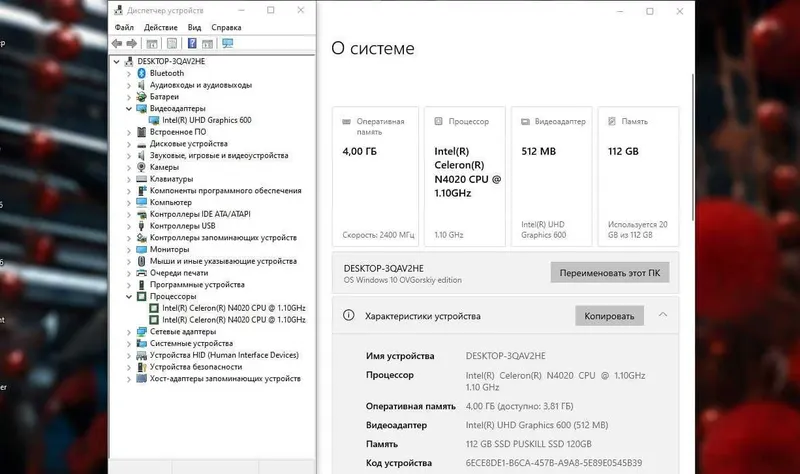Image resolution: width=800 pixels, height=474 pixels.
Task: Collapse the Характеристики устройства section chevron
Action: click(x=663, y=315)
